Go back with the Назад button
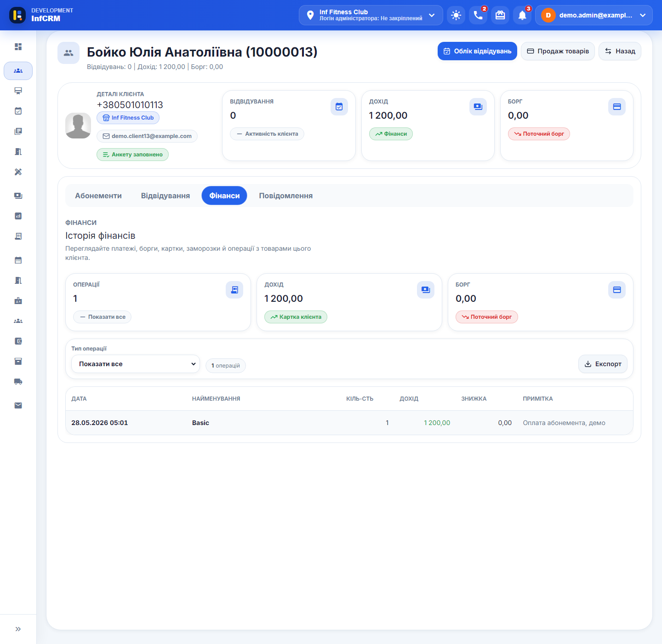662x644 pixels. [620, 51]
